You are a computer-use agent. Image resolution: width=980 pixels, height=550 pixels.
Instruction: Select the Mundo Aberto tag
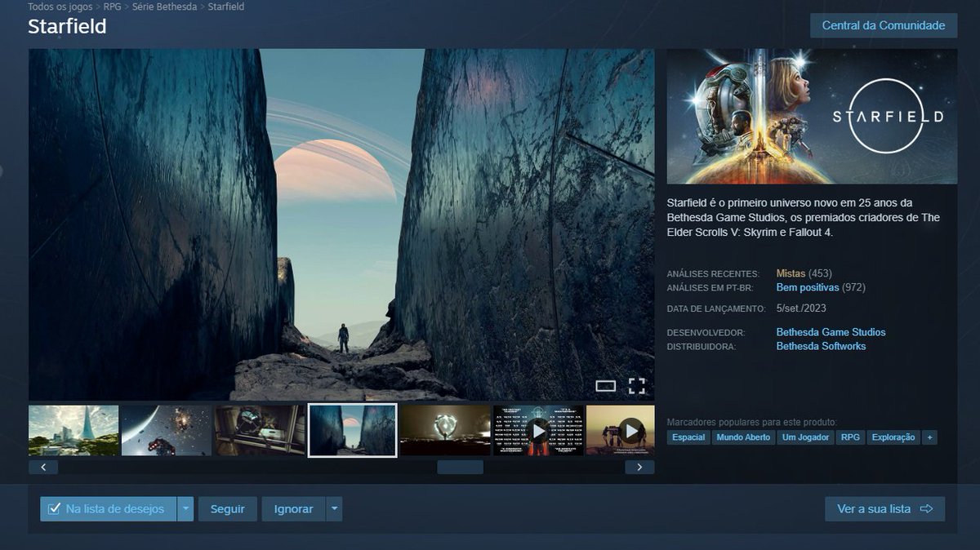pyautogui.click(x=743, y=437)
